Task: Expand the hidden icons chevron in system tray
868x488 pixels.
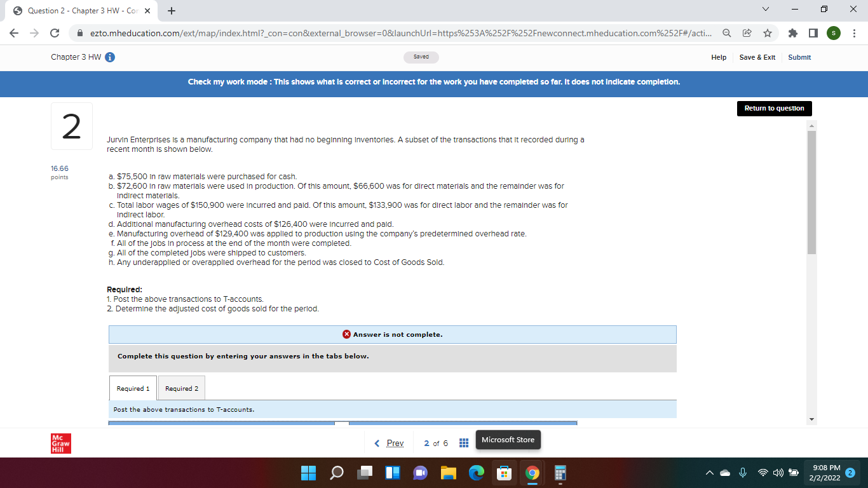Action: (x=710, y=473)
